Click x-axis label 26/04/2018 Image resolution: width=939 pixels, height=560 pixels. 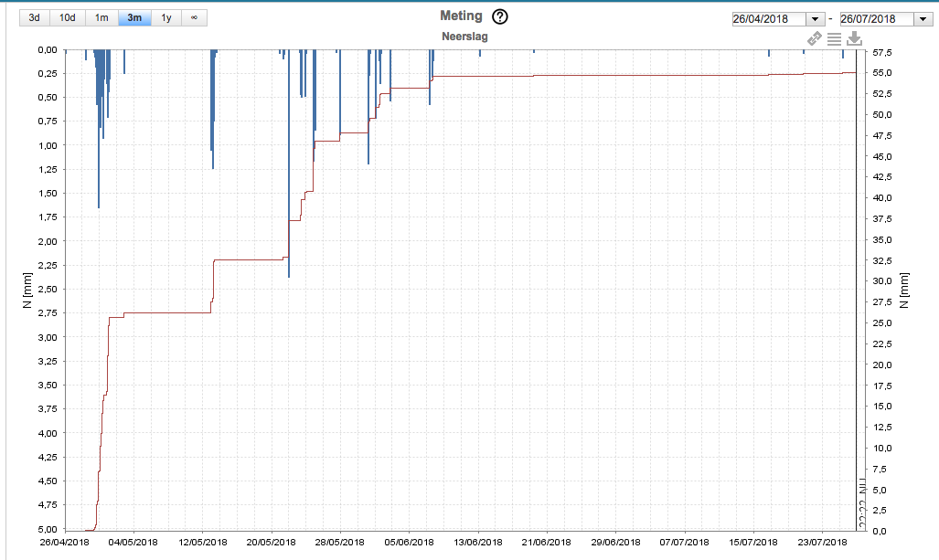click(64, 542)
